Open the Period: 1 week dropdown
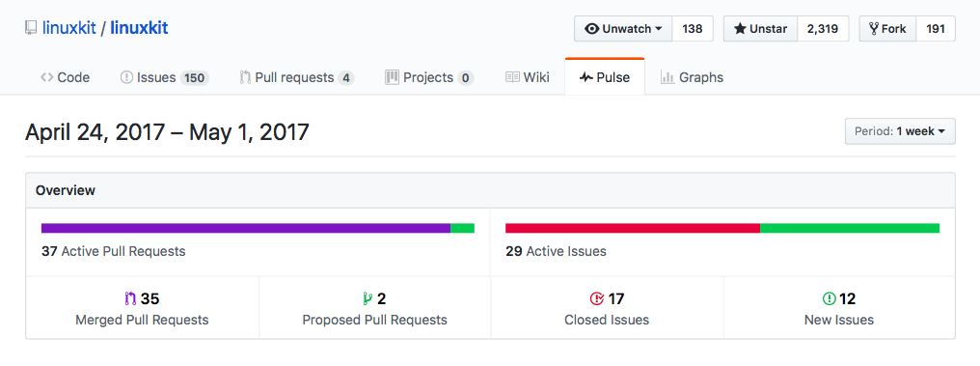This screenshot has width=980, height=366. [x=900, y=131]
